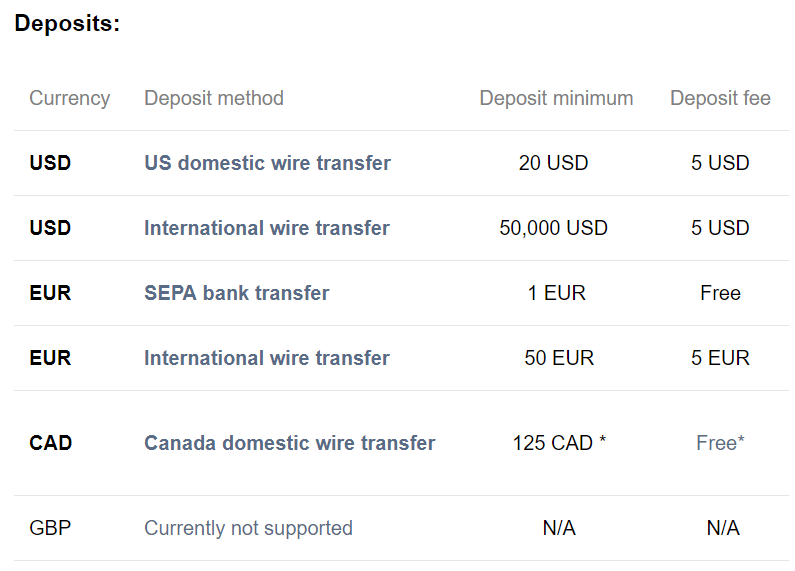795x571 pixels.
Task: Open USD International wire transfer link
Action: 267,228
